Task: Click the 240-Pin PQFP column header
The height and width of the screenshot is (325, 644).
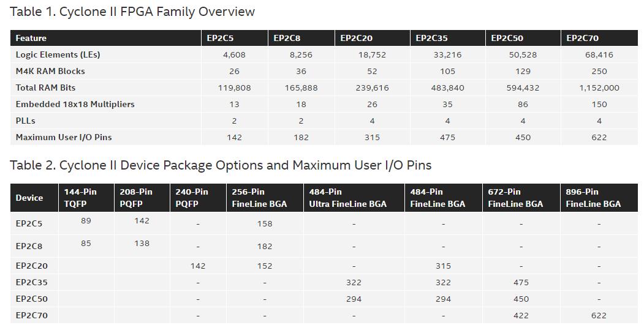Action: coord(192,198)
